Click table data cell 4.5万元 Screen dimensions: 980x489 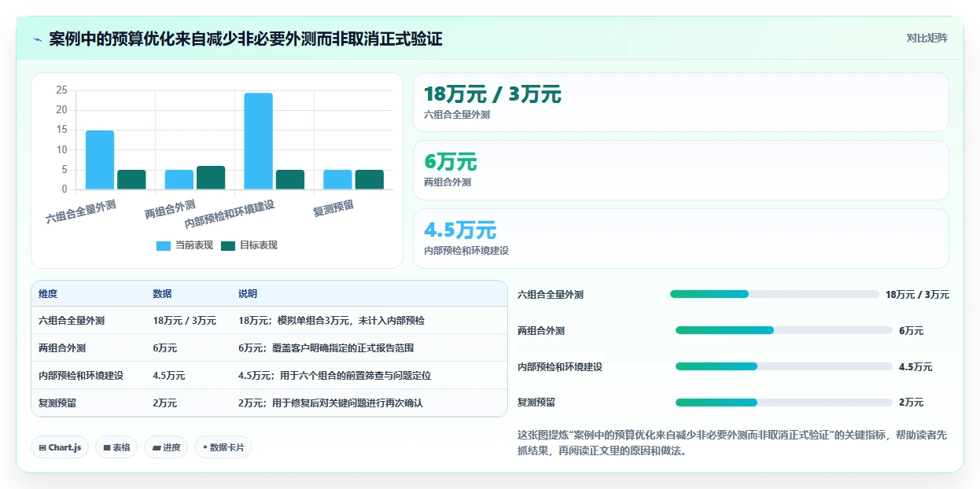[x=169, y=376]
